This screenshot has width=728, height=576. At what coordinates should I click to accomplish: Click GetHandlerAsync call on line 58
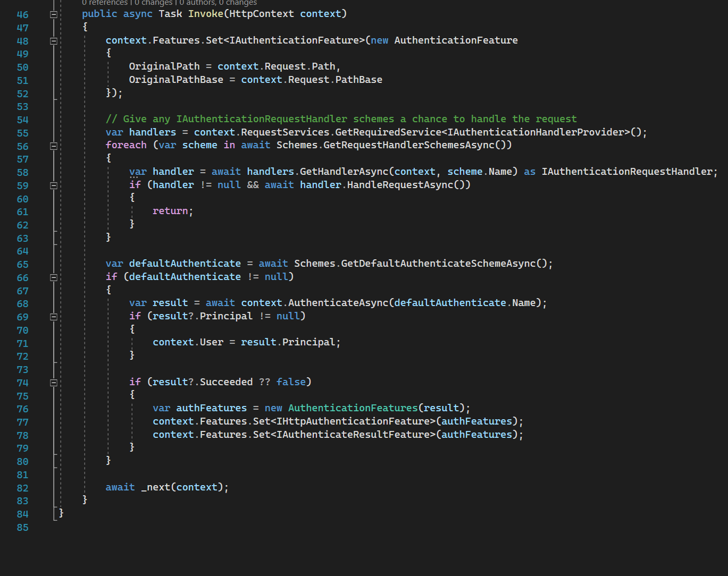click(x=344, y=172)
